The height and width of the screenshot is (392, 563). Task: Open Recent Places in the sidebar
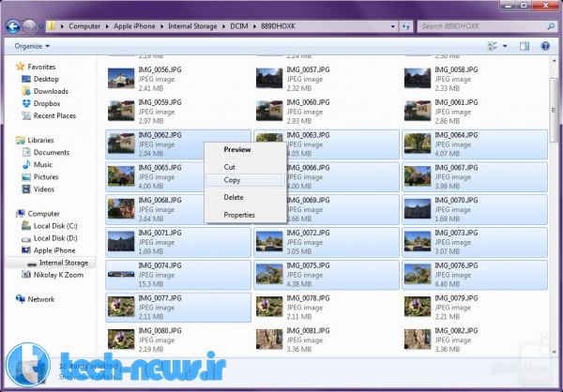click(x=54, y=115)
